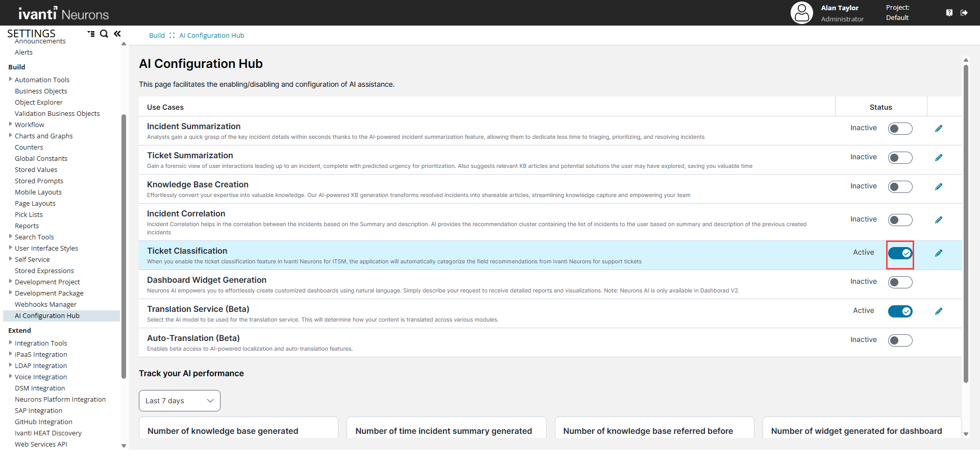This screenshot has width=980, height=465.
Task: Click the search icon in Settings sidebar
Action: (x=104, y=34)
